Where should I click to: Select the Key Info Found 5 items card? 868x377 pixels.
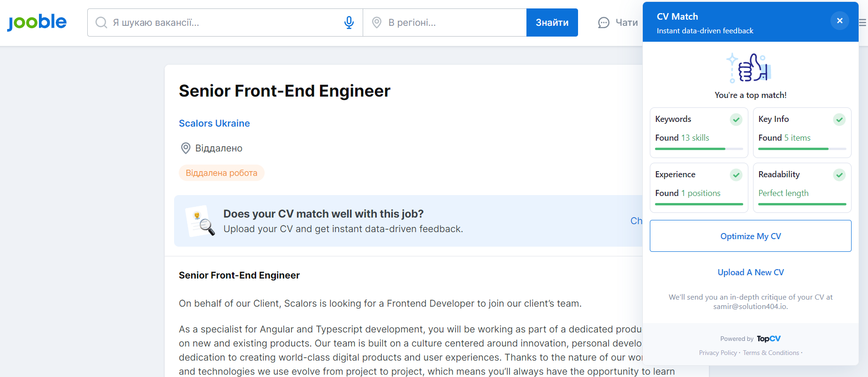coord(802,133)
